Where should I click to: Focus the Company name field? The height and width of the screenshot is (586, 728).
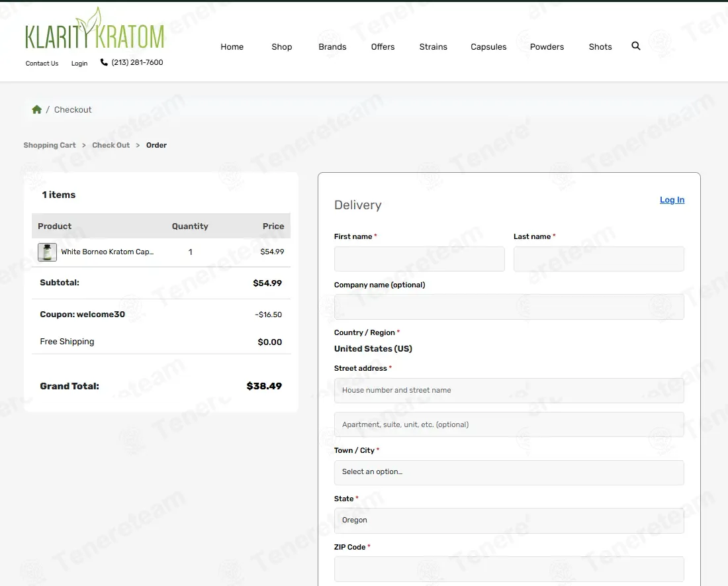pyautogui.click(x=509, y=307)
